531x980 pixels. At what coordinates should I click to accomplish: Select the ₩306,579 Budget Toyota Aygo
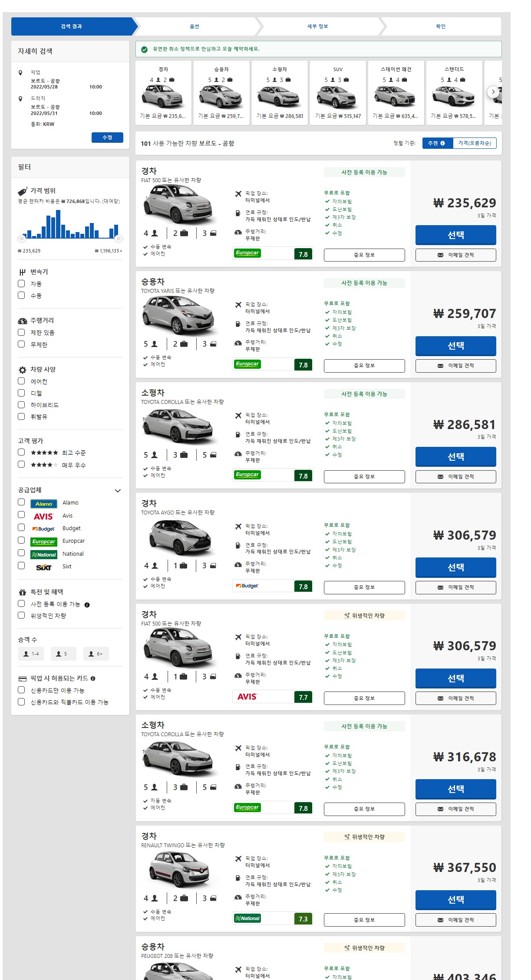[455, 567]
